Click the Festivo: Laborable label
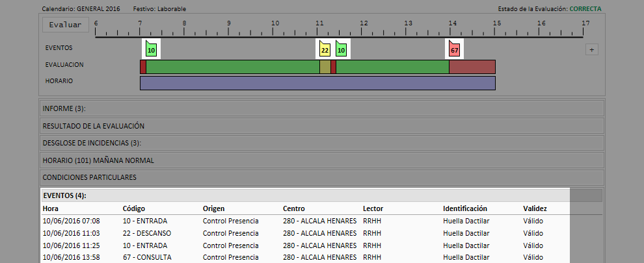This screenshot has width=644, height=263. point(160,8)
